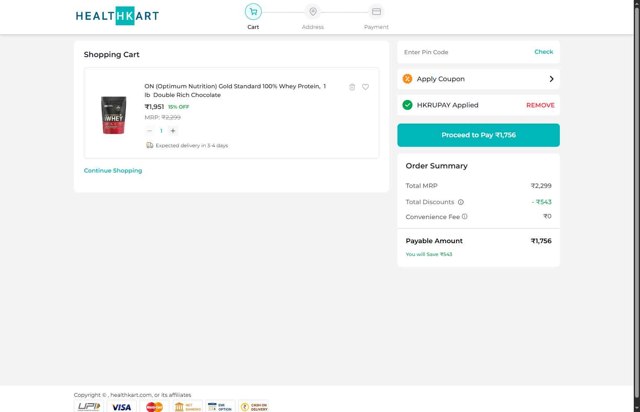The height and width of the screenshot is (412, 640).
Task: Click the Order Summary heading
Action: (x=436, y=166)
